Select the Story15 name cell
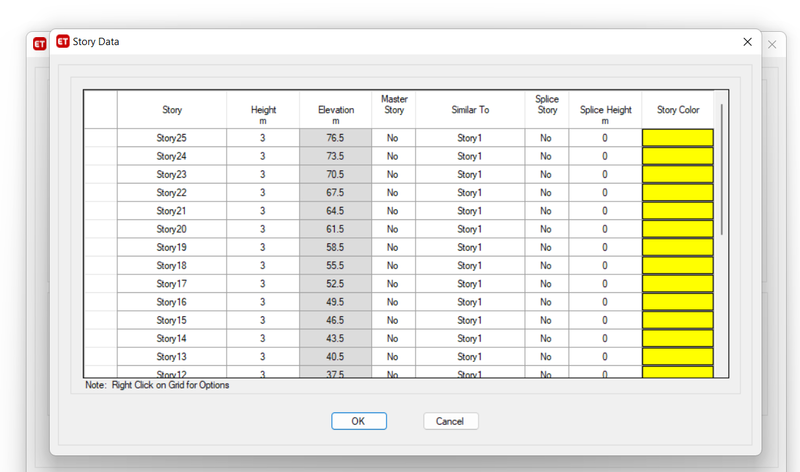 [172, 320]
